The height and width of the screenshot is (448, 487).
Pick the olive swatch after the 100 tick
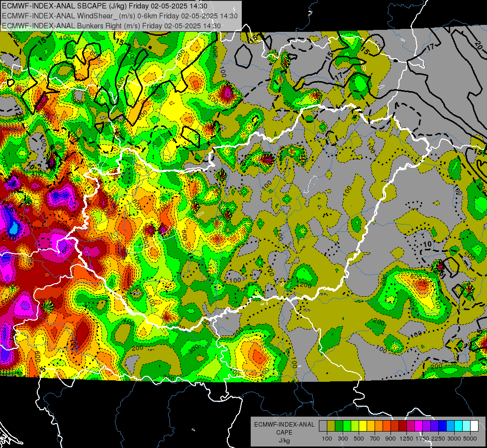pos(331,426)
